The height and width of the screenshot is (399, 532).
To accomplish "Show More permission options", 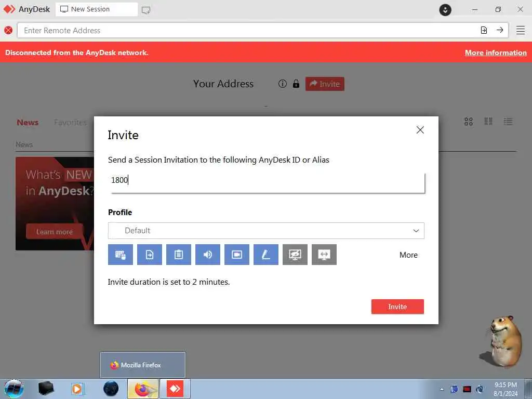I will [x=408, y=255].
